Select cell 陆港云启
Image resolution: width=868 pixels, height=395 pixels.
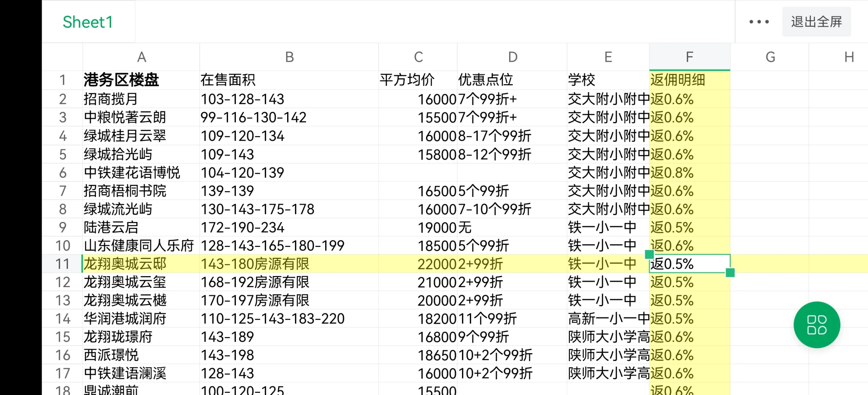[141, 227]
